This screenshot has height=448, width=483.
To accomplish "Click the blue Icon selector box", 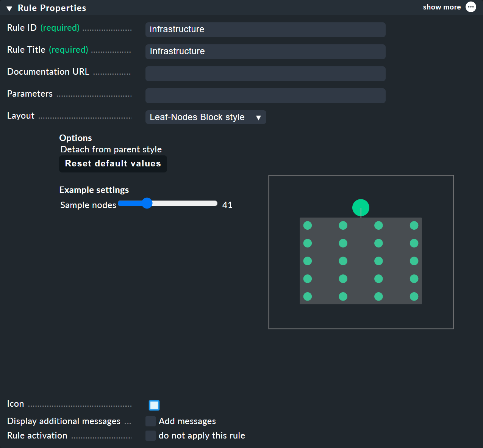I will 154,405.
